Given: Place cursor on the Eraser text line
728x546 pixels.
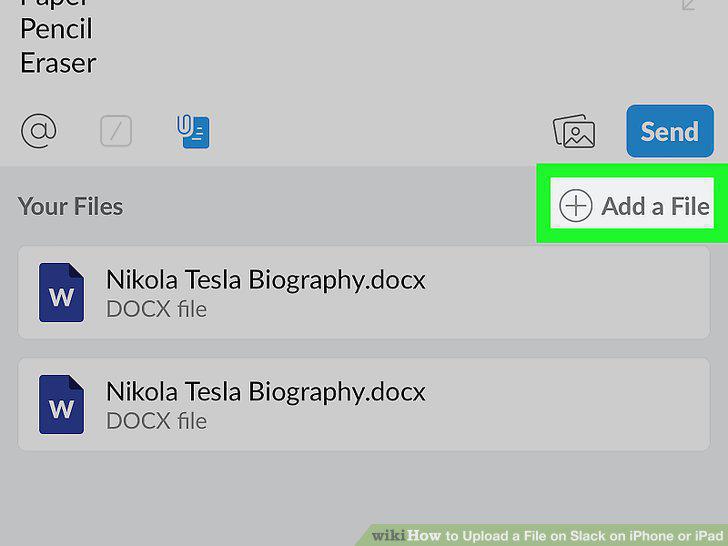Looking at the screenshot, I should coord(58,63).
